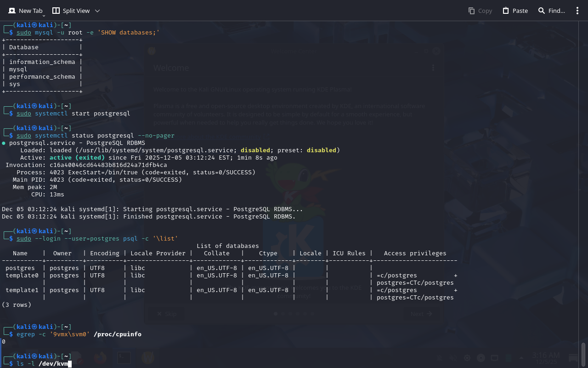
Task: Click the '--no-pager' flag in the systemctl command
Action: tap(156, 136)
